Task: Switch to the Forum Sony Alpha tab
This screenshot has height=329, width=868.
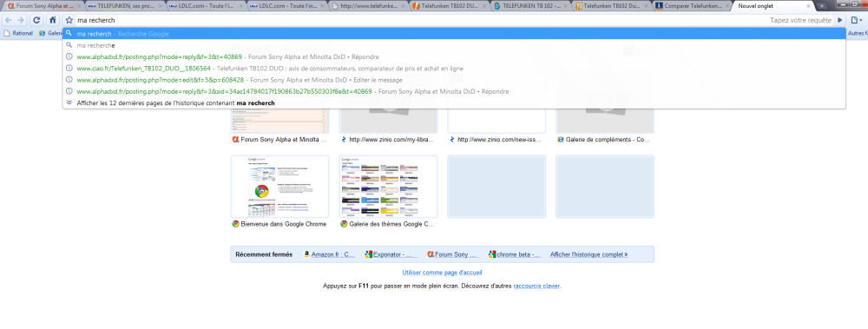Action: click(41, 6)
